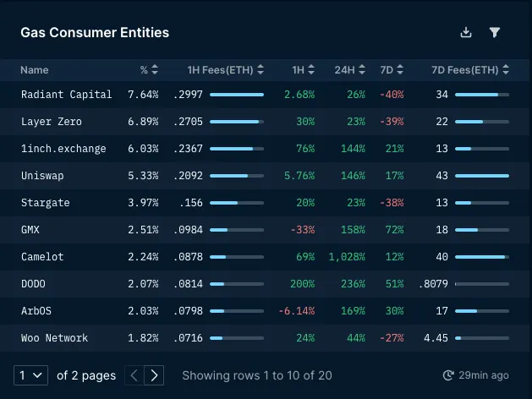Select the ArbOS entity name
The image size is (532, 399).
(36, 311)
